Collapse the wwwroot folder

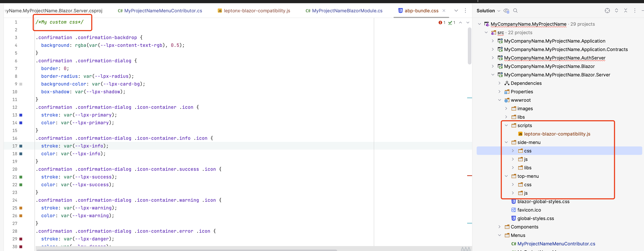(500, 100)
